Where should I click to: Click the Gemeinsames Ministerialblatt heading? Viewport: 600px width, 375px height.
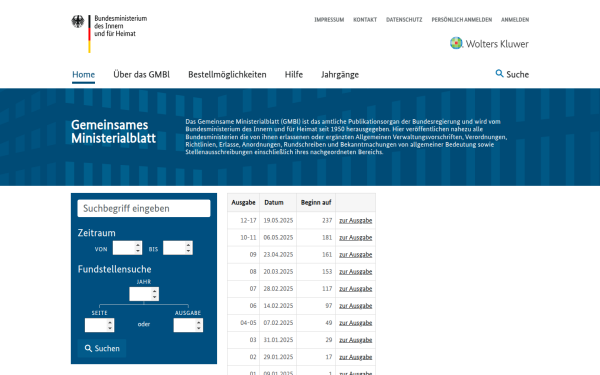click(114, 131)
